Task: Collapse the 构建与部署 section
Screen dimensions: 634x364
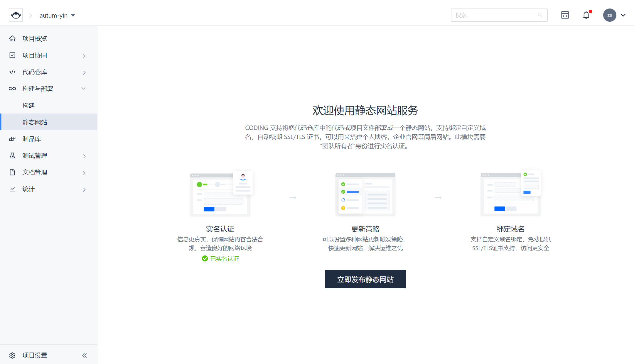Action: tap(84, 89)
